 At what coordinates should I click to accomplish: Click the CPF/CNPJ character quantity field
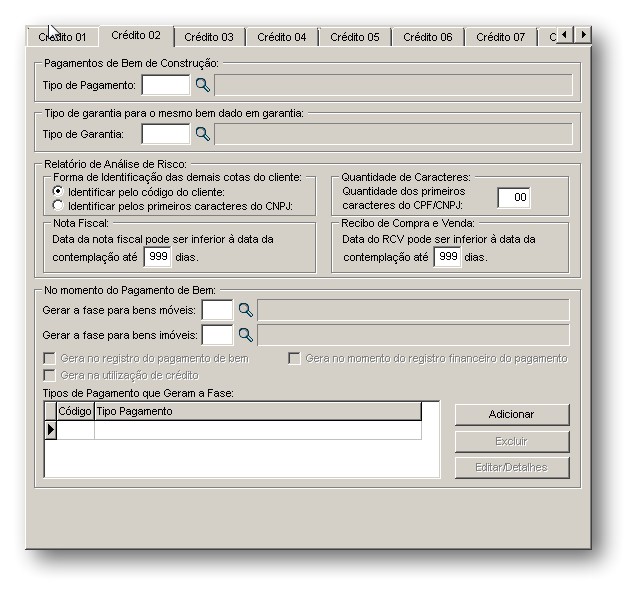tap(514, 198)
